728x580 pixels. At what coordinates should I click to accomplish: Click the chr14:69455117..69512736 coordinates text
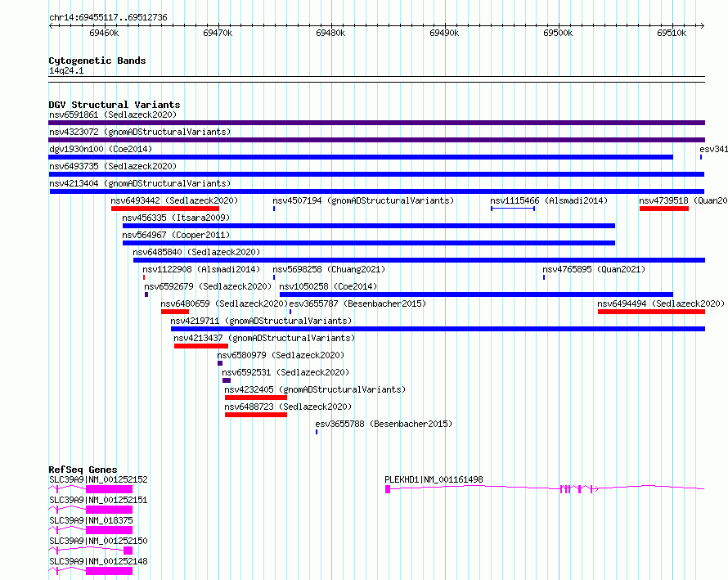tap(108, 17)
